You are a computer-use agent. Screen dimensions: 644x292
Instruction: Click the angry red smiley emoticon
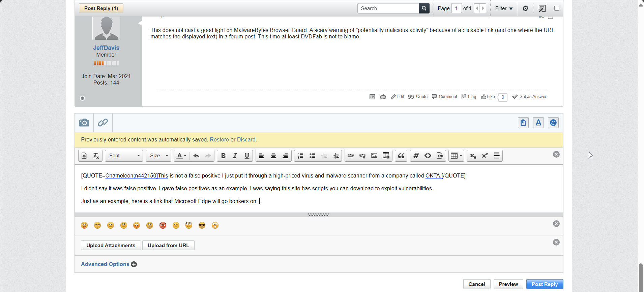pos(163,225)
